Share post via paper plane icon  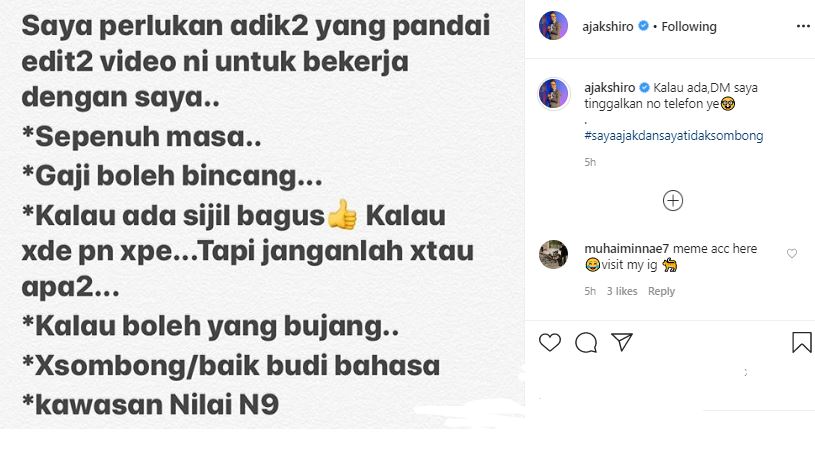pyautogui.click(x=622, y=342)
